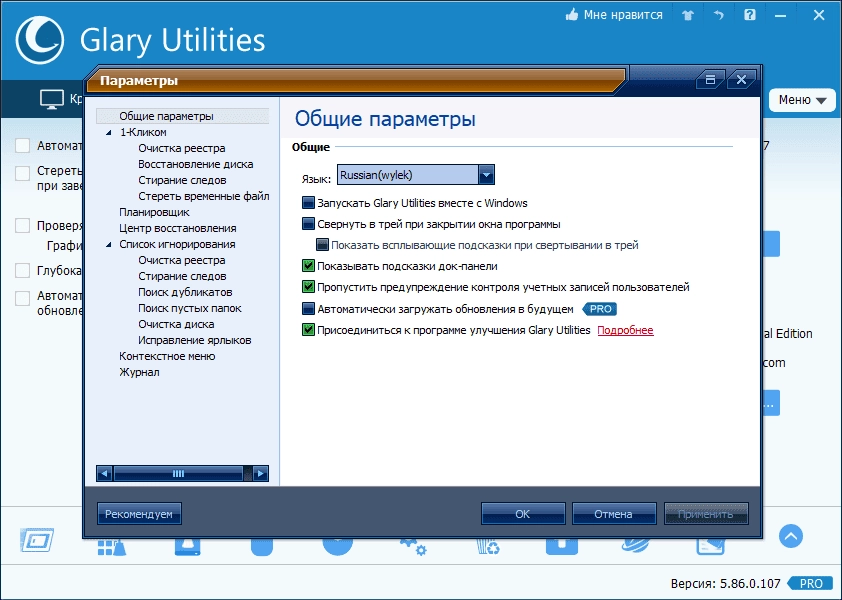
Task: Confirm with the OK button
Action: [x=523, y=514]
